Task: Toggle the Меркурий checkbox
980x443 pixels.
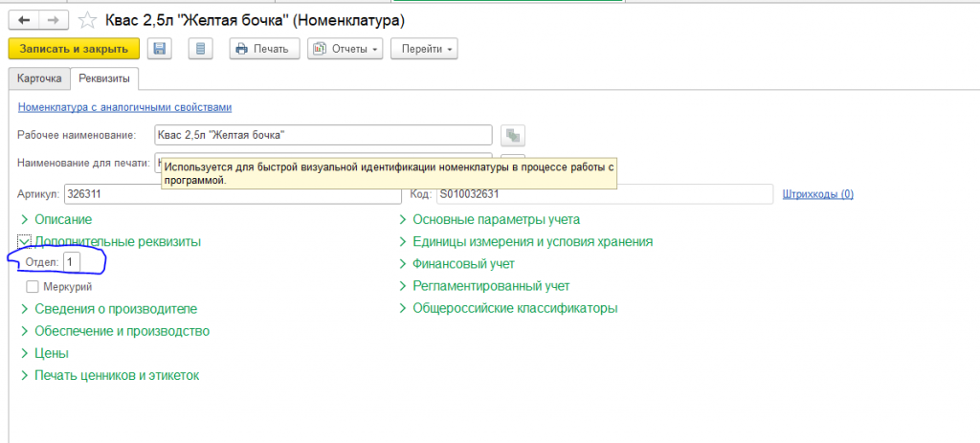Action: point(33,287)
